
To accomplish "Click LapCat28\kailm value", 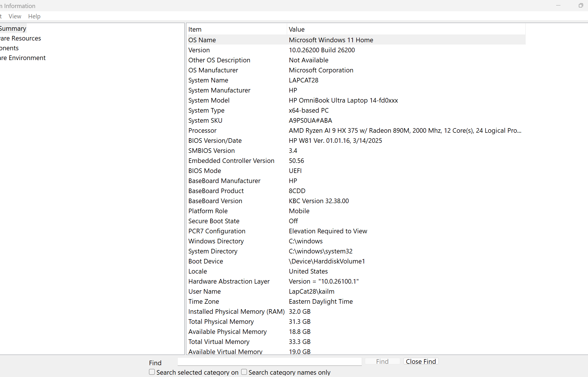I will (x=312, y=291).
